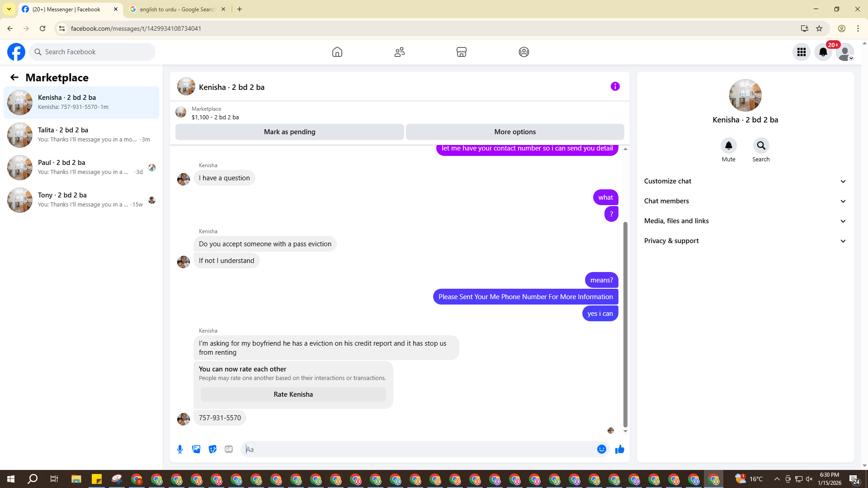This screenshot has width=868, height=488.
Task: Open Facebook notifications bell
Action: click(823, 52)
